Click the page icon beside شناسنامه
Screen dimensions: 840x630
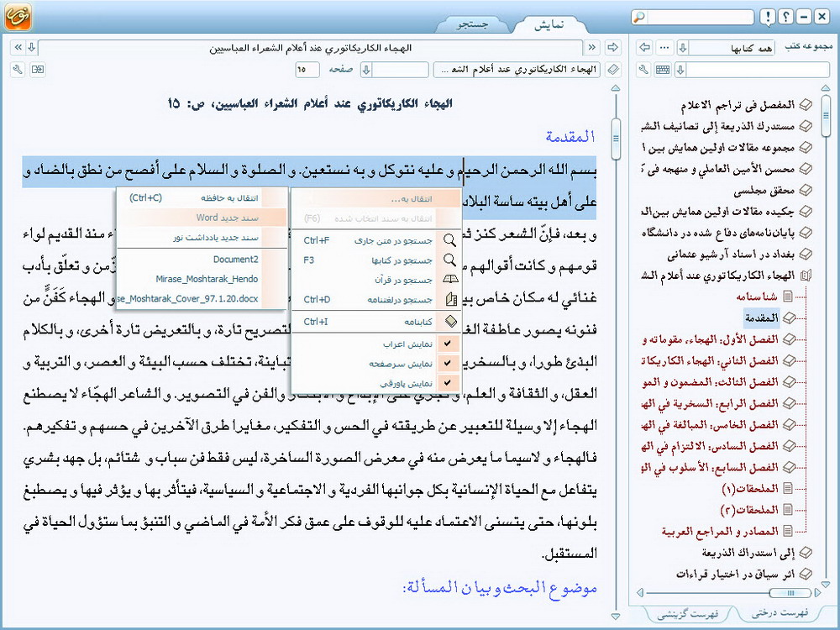(788, 297)
